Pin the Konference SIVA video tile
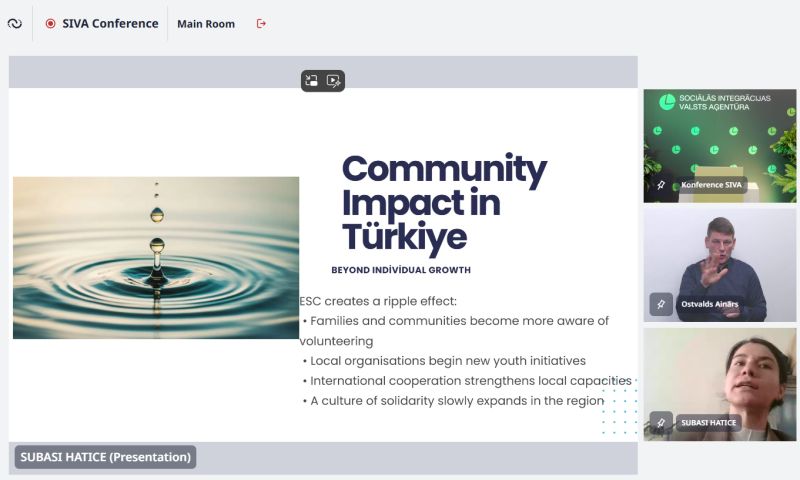The width and height of the screenshot is (800, 480). click(x=661, y=185)
